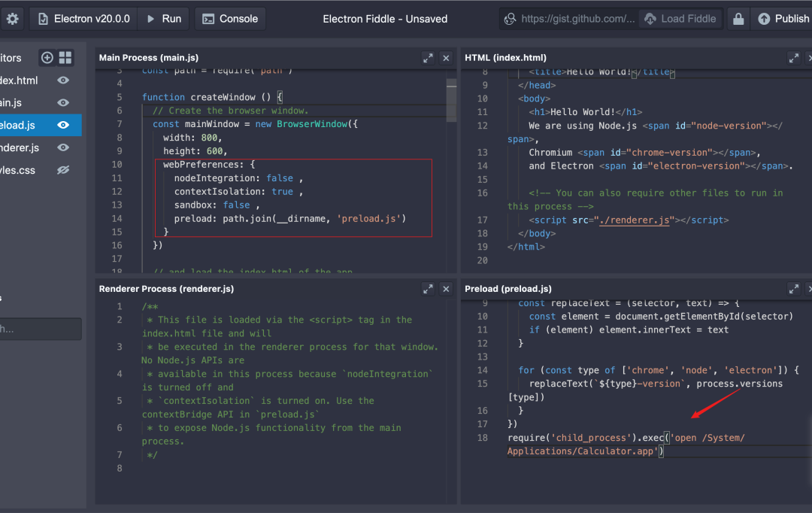Image resolution: width=812 pixels, height=513 pixels.
Task: Toggle visibility of main.js editor
Action: [x=63, y=102]
